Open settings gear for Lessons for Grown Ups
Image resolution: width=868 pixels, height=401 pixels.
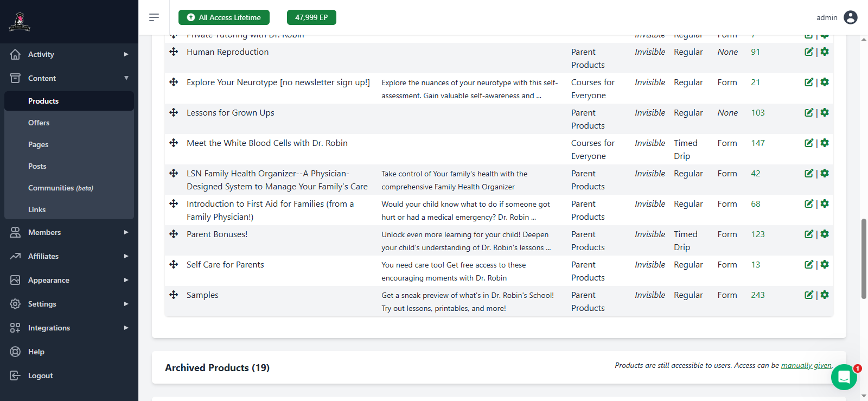[825, 113]
